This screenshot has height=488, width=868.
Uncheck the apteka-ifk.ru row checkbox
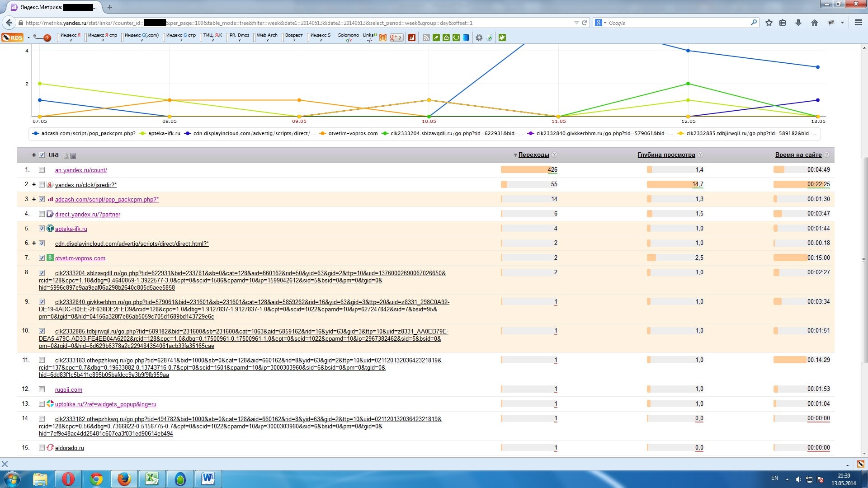click(x=42, y=229)
